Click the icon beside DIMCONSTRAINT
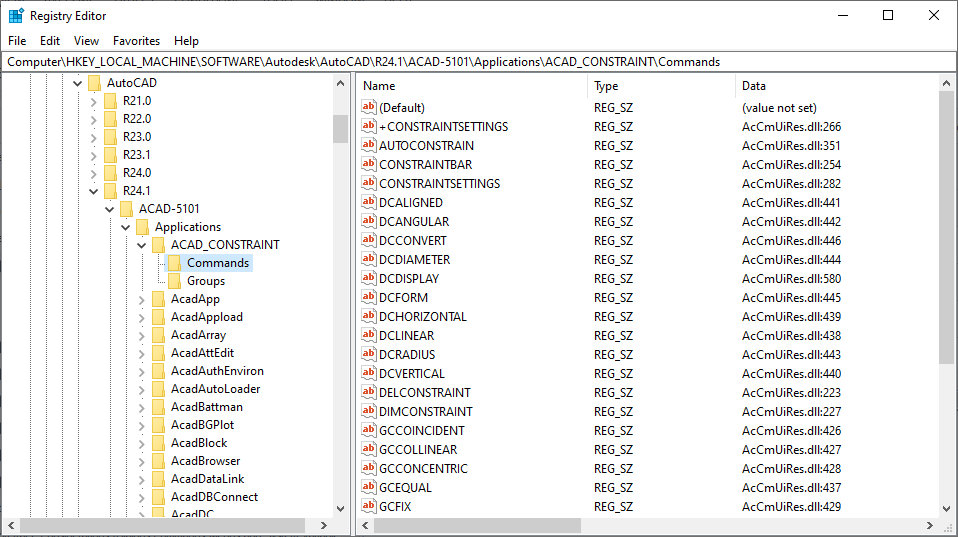This screenshot has width=958, height=537. 368,411
